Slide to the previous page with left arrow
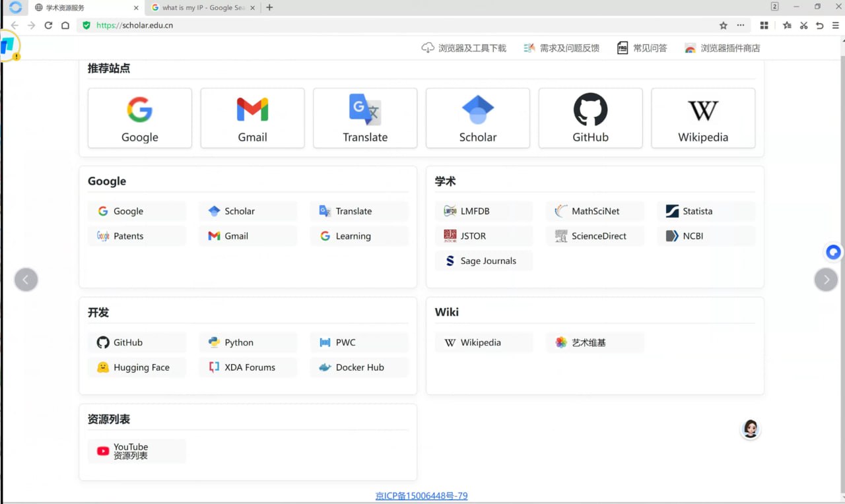 tap(26, 280)
